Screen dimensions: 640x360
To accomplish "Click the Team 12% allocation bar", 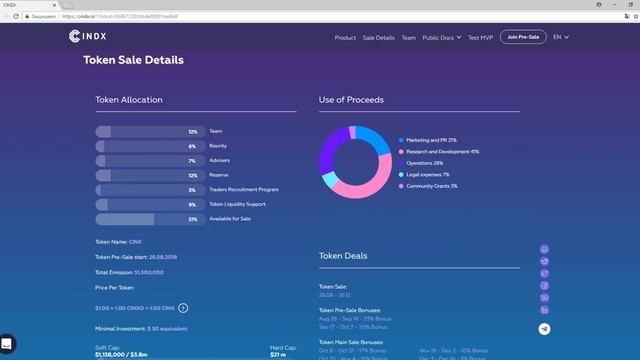I will click(151, 131).
